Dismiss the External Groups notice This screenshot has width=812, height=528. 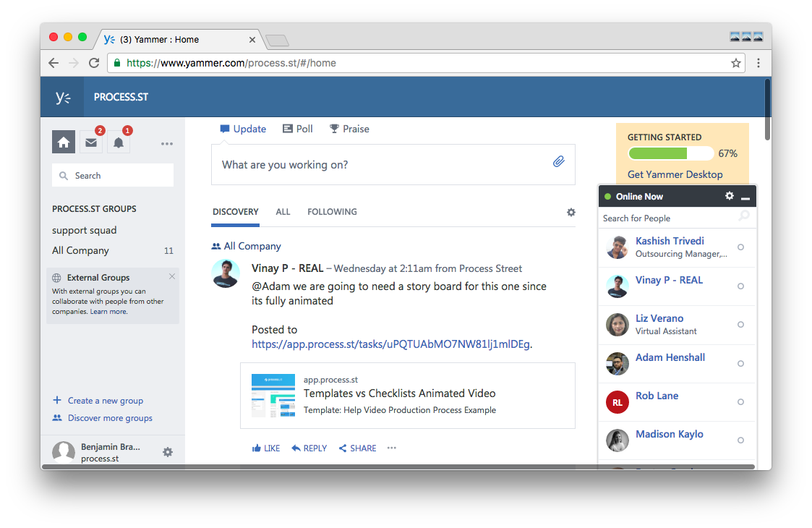(172, 277)
